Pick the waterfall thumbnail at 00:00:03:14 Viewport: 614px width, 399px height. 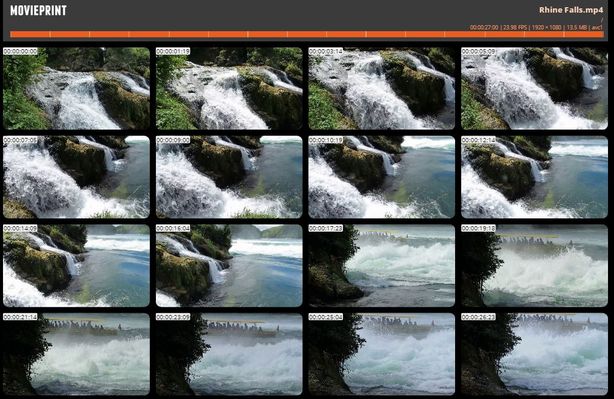(382, 88)
